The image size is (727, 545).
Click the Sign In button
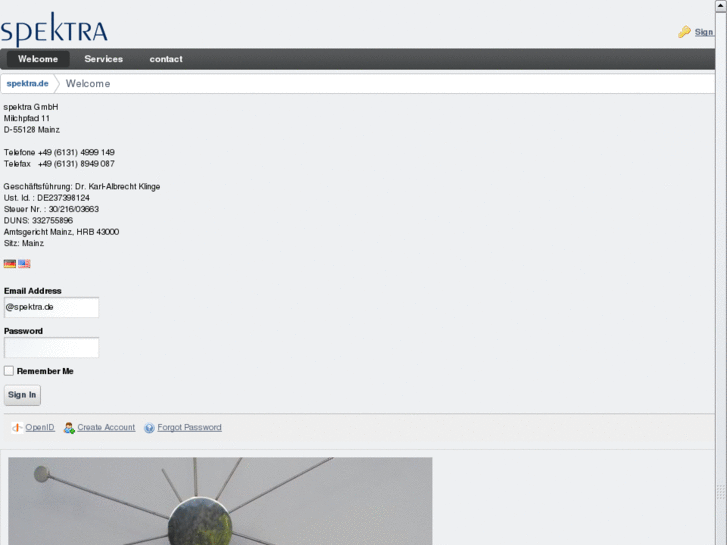click(22, 395)
